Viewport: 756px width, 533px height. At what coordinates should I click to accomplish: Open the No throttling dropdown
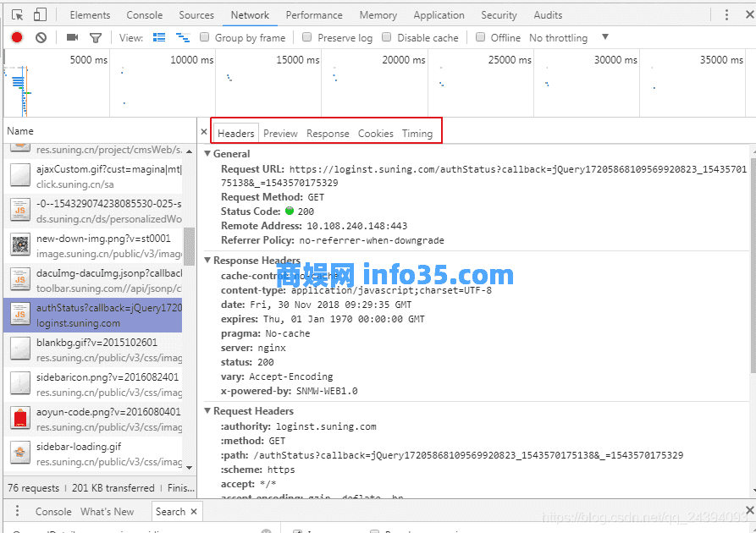[x=569, y=37]
